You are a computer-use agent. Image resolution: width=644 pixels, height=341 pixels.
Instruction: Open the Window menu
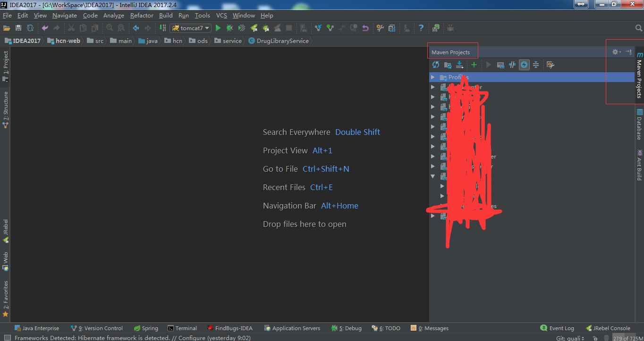244,16
